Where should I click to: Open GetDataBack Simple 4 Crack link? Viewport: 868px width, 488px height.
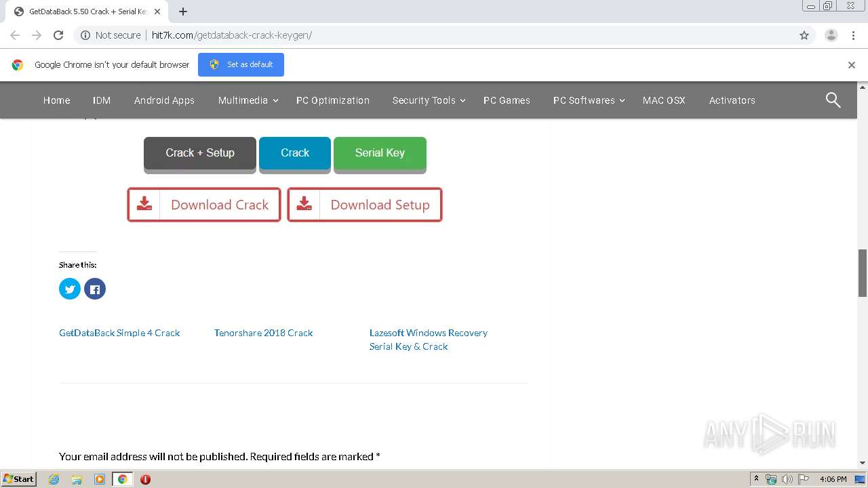click(x=119, y=333)
